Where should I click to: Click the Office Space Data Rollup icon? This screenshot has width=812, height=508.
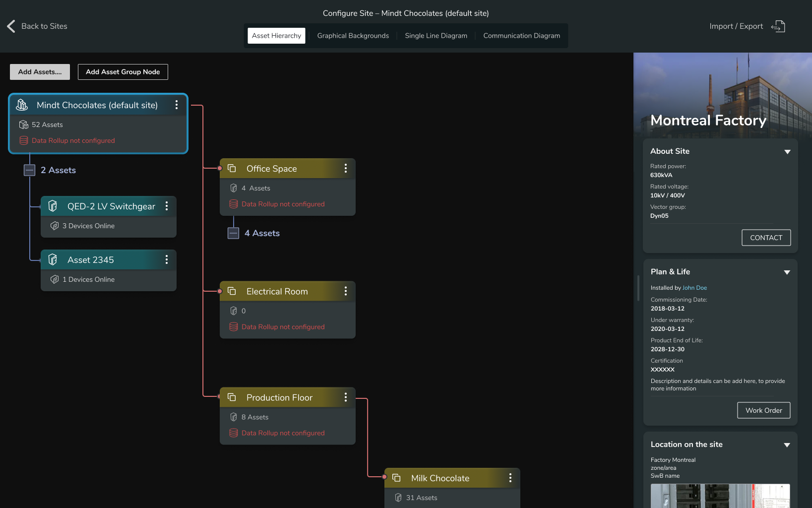234,204
